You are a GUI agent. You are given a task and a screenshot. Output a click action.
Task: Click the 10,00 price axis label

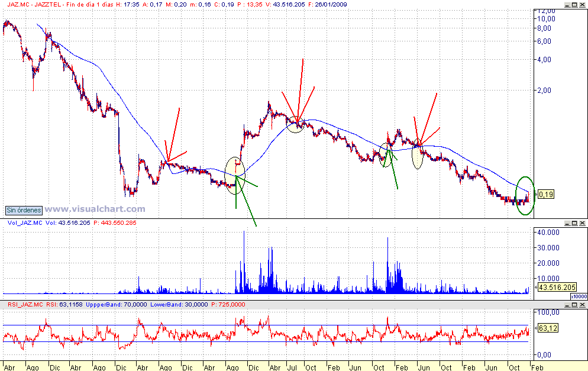(547, 19)
